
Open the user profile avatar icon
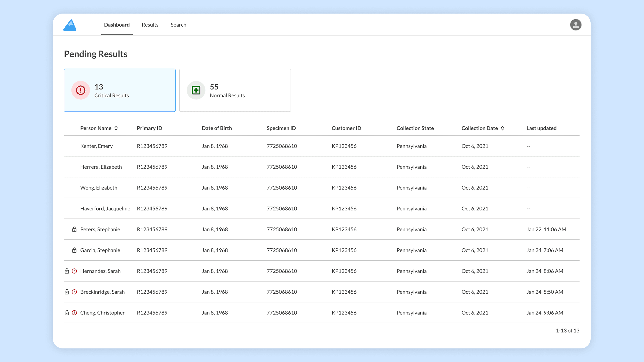click(576, 25)
